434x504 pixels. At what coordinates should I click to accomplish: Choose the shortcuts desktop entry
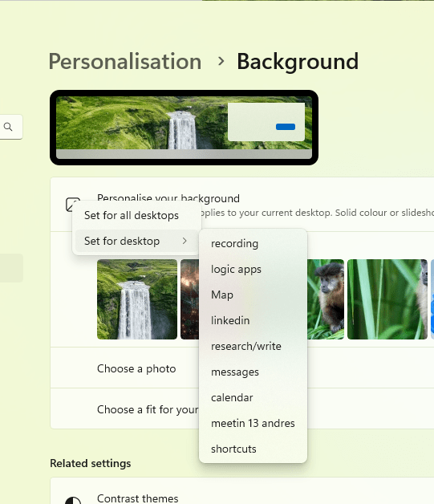[x=254, y=449]
